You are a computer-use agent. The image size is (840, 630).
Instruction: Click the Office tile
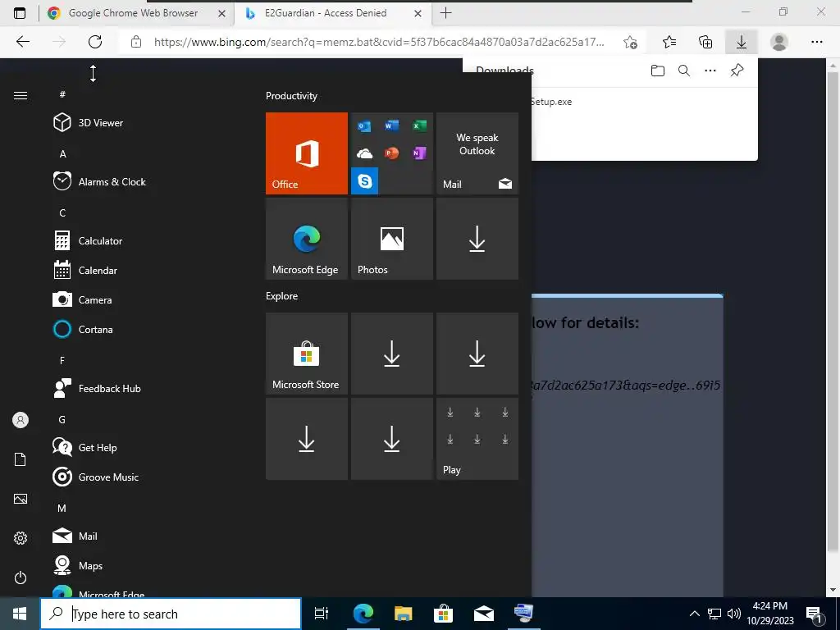click(x=307, y=153)
